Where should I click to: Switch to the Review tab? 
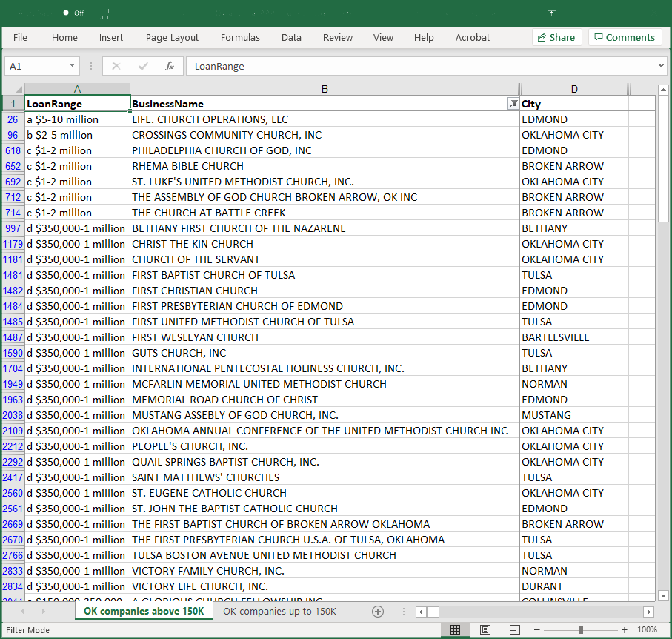(x=338, y=38)
